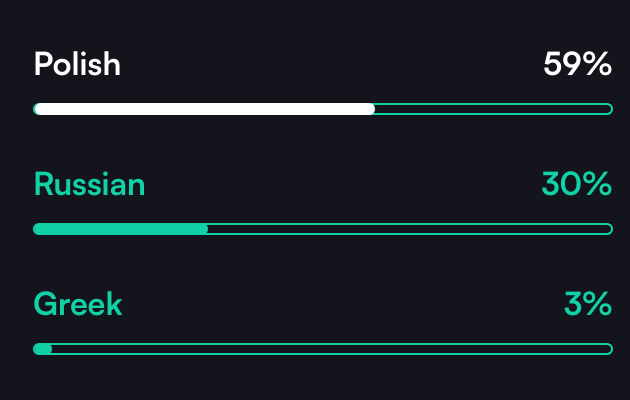Click the left start of the Polish bar

(x=37, y=109)
